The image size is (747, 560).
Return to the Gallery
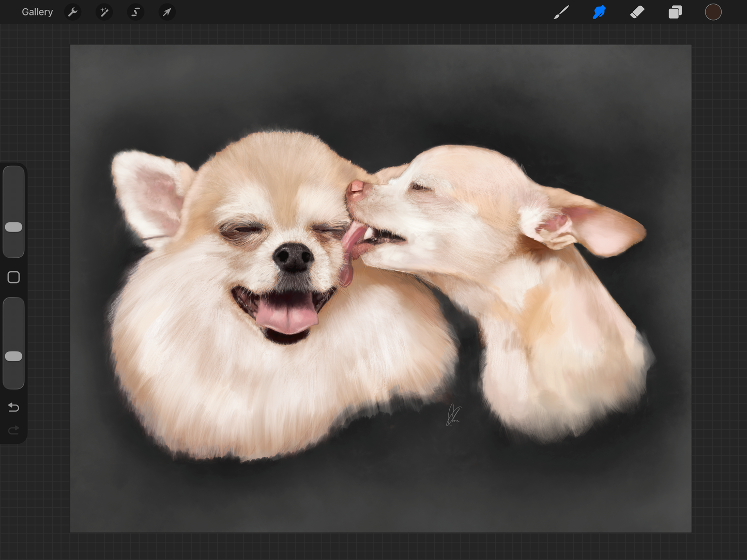(x=37, y=12)
